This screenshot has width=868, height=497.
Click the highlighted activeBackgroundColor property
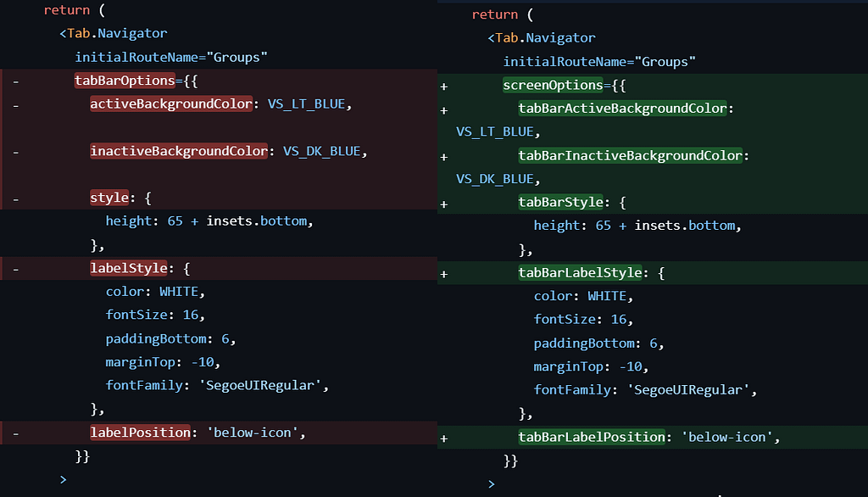click(171, 104)
